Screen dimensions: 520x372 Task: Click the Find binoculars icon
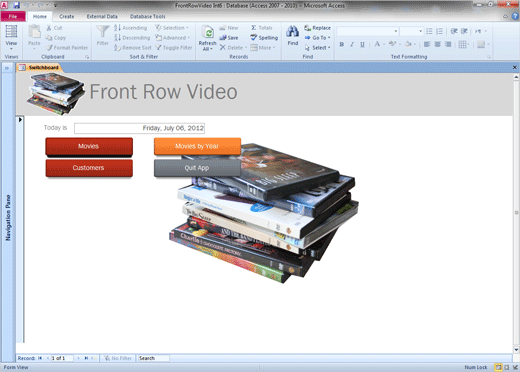[292, 32]
